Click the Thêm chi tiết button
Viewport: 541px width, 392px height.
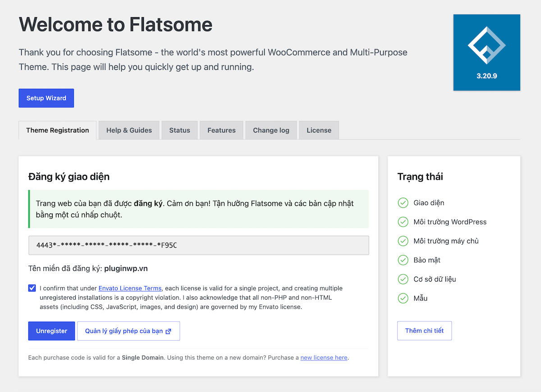(424, 331)
